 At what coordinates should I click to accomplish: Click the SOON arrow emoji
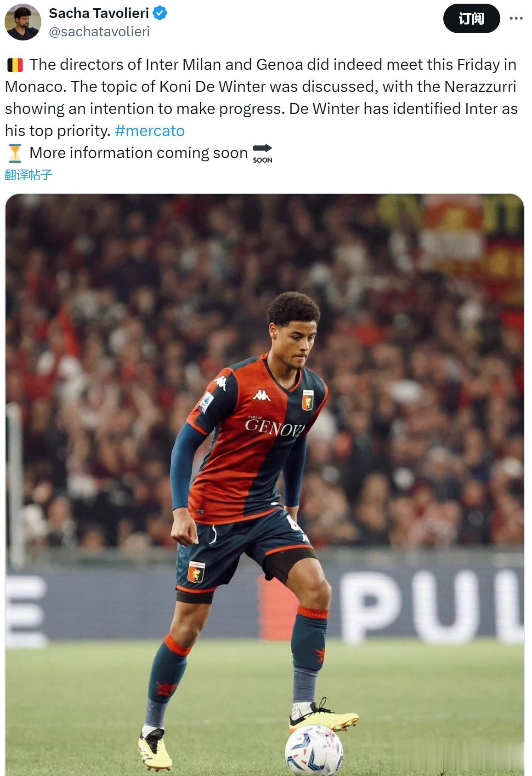pyautogui.click(x=262, y=153)
